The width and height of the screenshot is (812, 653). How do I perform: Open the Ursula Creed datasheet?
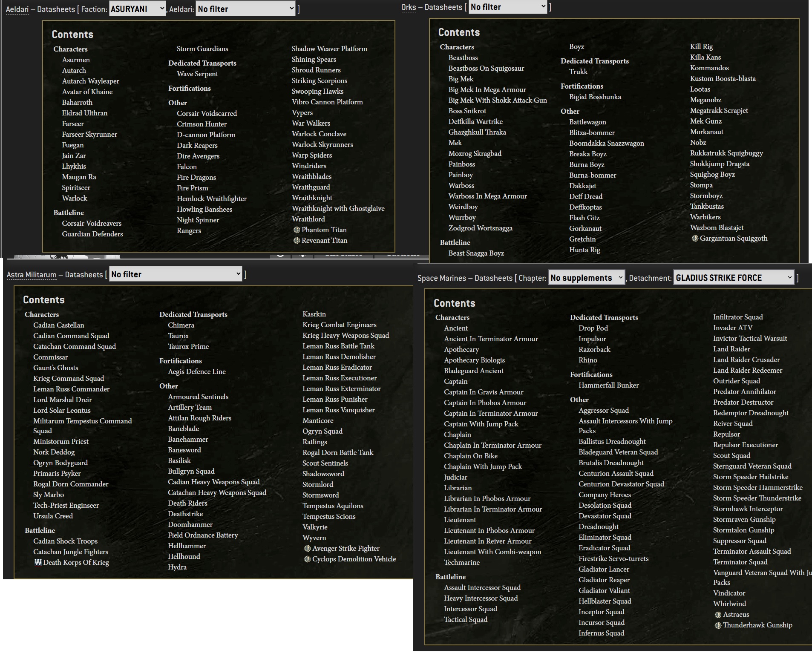coord(53,516)
